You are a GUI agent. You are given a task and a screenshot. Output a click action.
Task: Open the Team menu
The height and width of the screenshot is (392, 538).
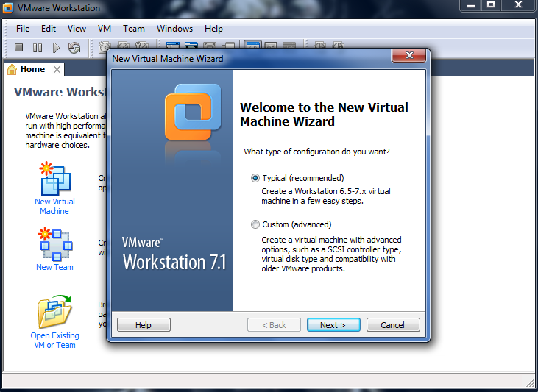[x=134, y=29]
